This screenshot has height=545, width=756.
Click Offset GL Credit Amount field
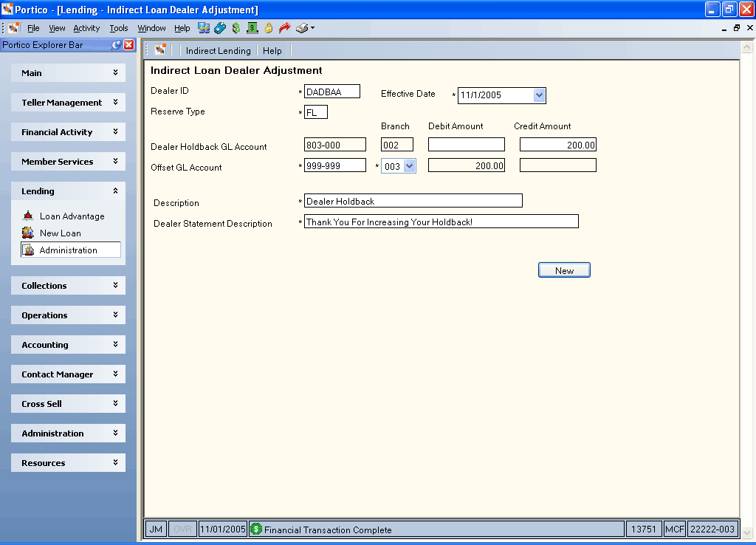(558, 165)
